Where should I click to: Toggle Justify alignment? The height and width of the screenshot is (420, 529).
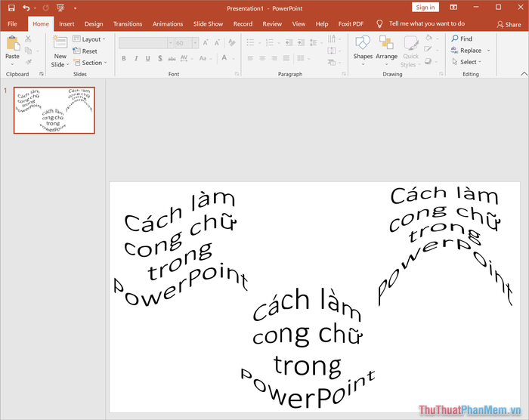[286, 58]
